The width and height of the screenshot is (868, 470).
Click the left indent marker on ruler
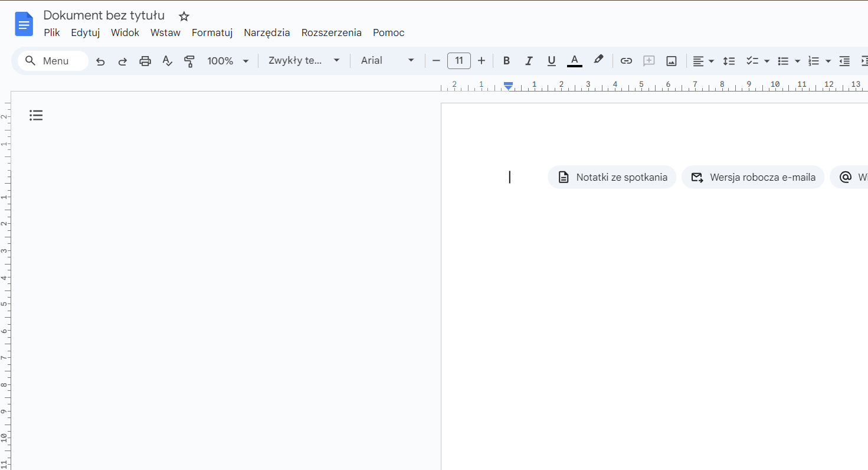(509, 87)
